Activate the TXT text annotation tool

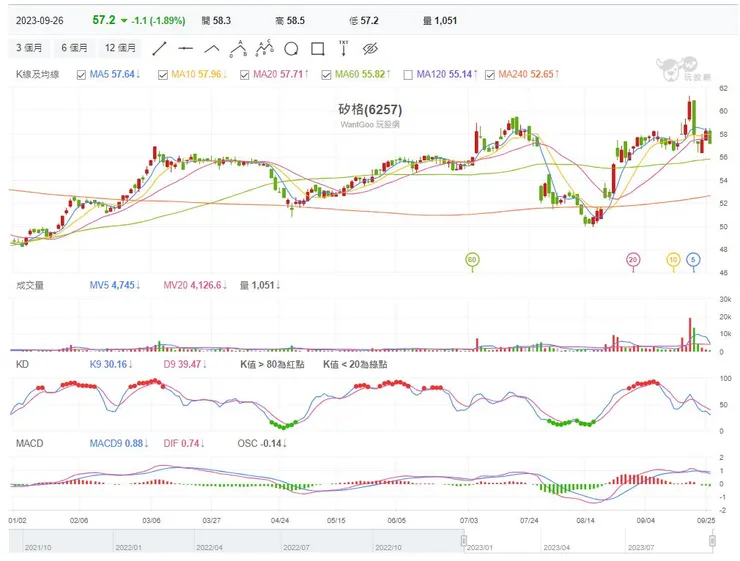point(344,47)
